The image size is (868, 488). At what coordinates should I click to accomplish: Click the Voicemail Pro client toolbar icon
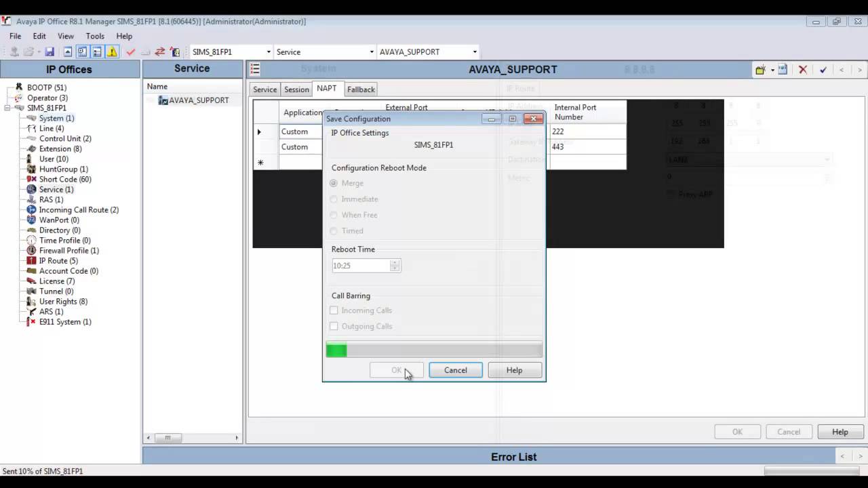[x=175, y=52]
